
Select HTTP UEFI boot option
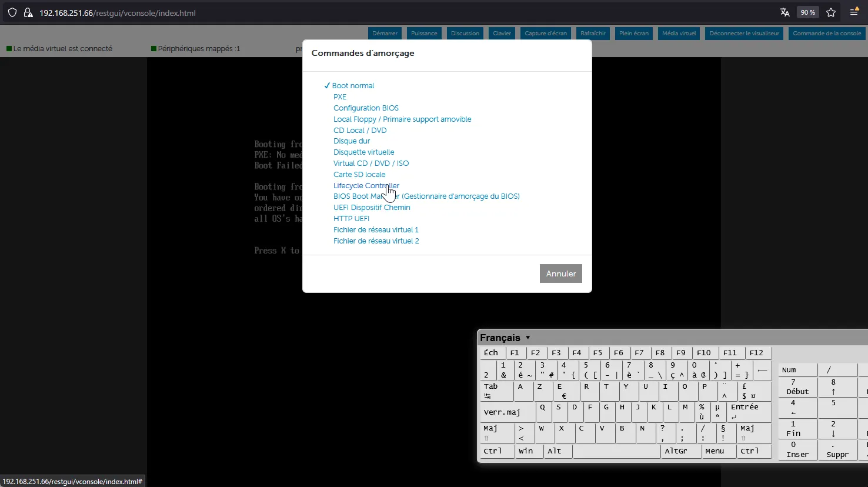[351, 219]
